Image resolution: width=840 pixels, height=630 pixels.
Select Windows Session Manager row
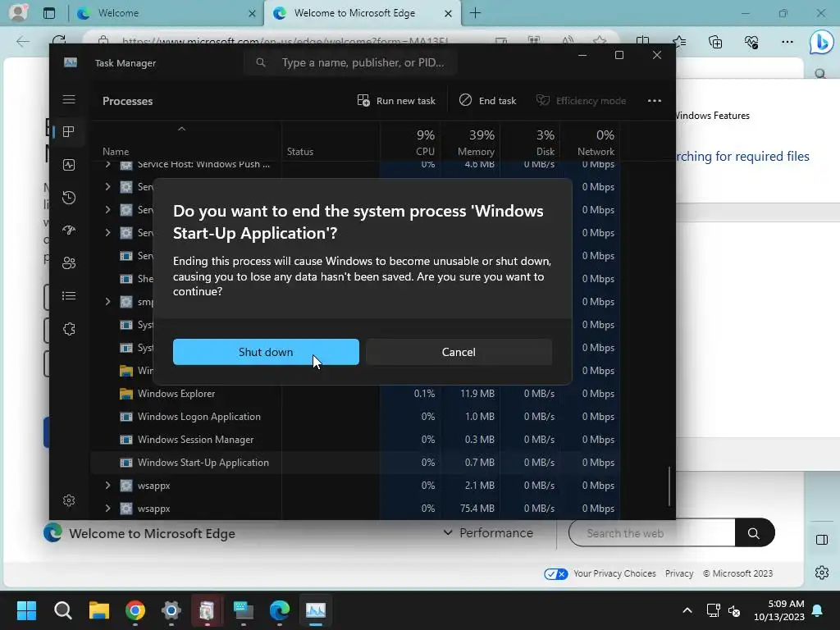click(355, 440)
